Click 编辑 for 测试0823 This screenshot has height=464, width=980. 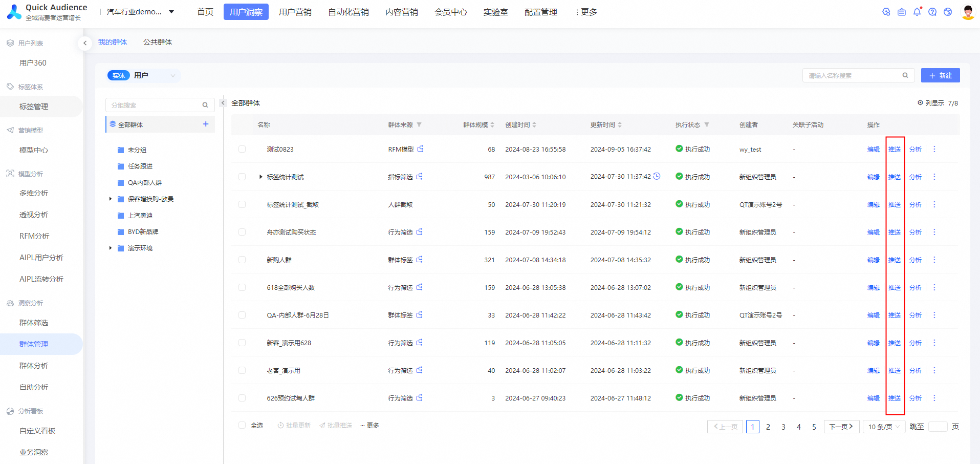coord(874,149)
